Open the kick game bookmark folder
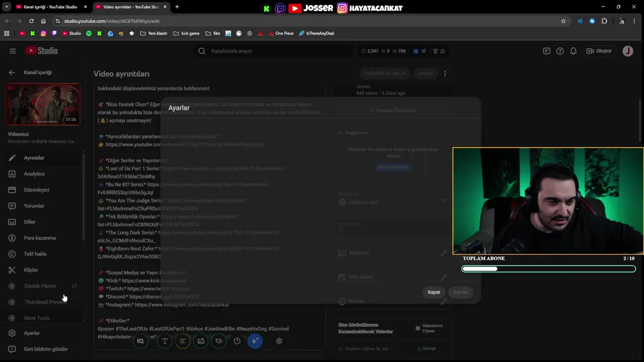This screenshot has width=644, height=362. click(x=186, y=33)
